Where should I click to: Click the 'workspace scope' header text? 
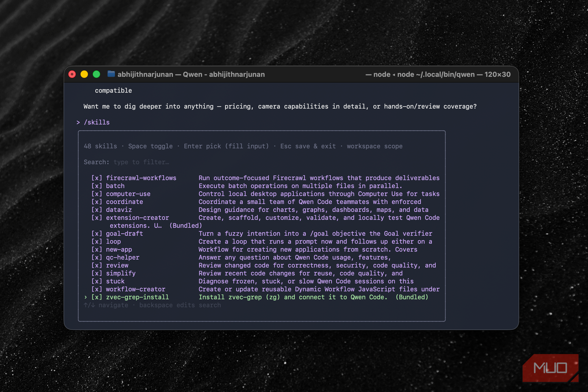pyautogui.click(x=375, y=146)
